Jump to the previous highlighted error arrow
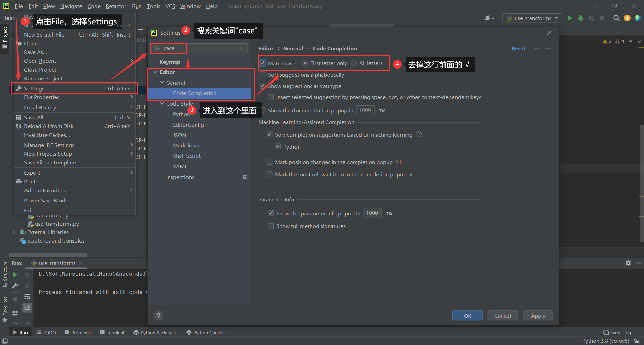This screenshot has width=644, height=345. (631, 41)
